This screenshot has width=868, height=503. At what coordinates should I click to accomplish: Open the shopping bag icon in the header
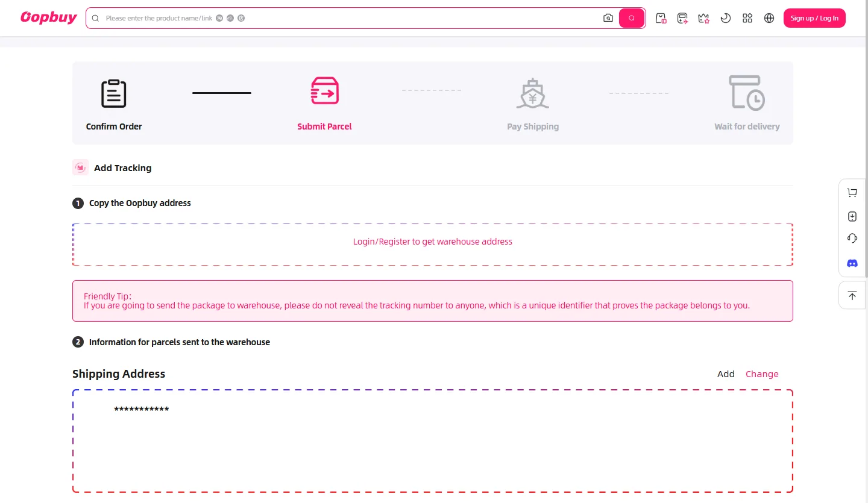coord(661,18)
